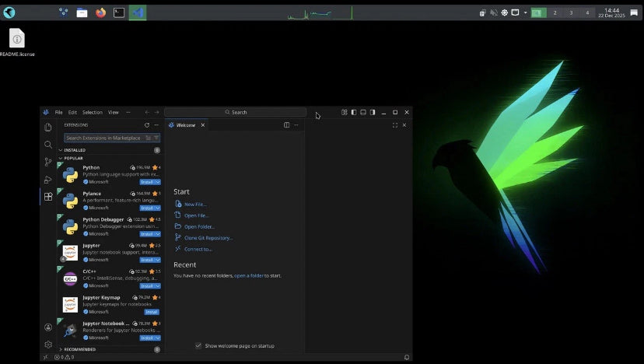Open Firefox from the top panel
644x364 pixels.
(x=100, y=12)
